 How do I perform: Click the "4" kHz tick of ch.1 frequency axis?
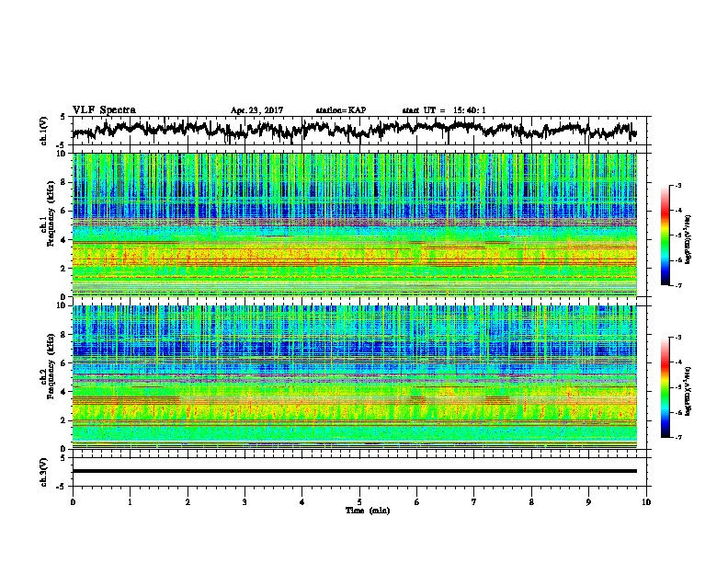point(63,240)
